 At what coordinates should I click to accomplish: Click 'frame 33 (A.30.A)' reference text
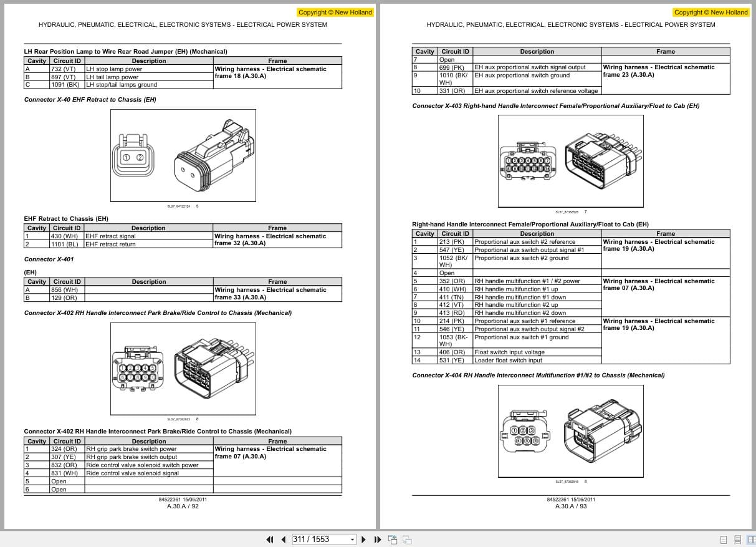(x=240, y=297)
